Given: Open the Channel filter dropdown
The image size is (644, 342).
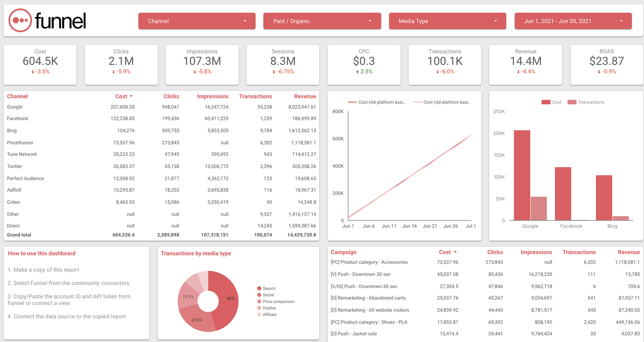Looking at the screenshot, I should tap(196, 21).
